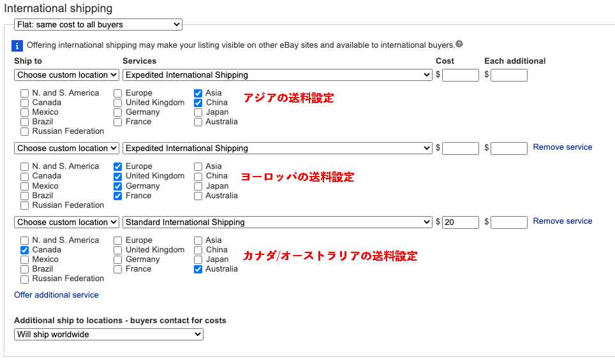
Task: Check Japan in second service
Action: (198, 186)
